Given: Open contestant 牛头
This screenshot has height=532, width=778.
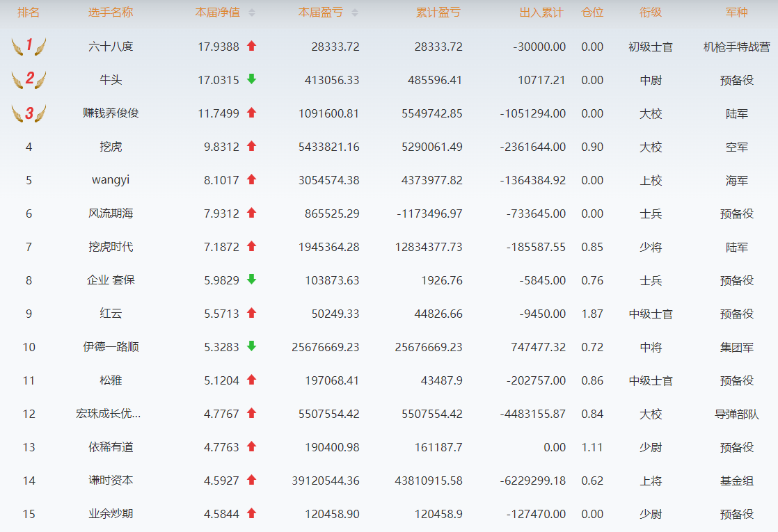Looking at the screenshot, I should click(111, 80).
